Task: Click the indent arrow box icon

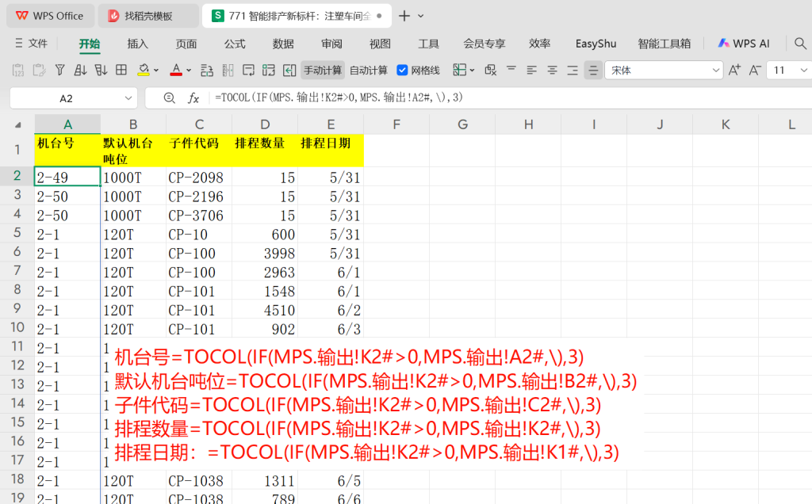Action: click(289, 71)
